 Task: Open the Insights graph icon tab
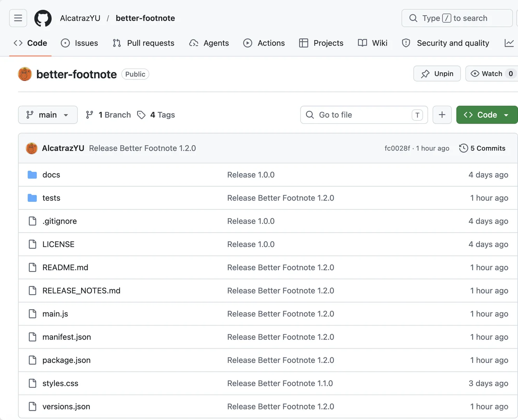509,43
